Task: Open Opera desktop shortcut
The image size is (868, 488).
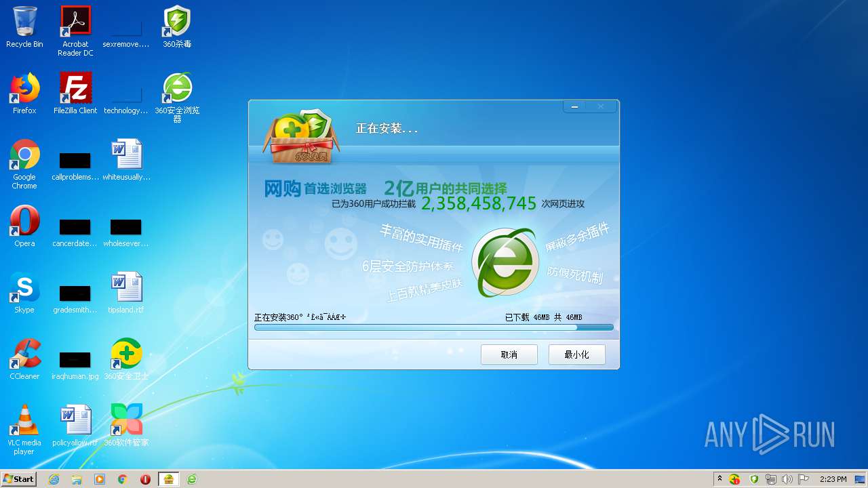Action: coord(24,226)
